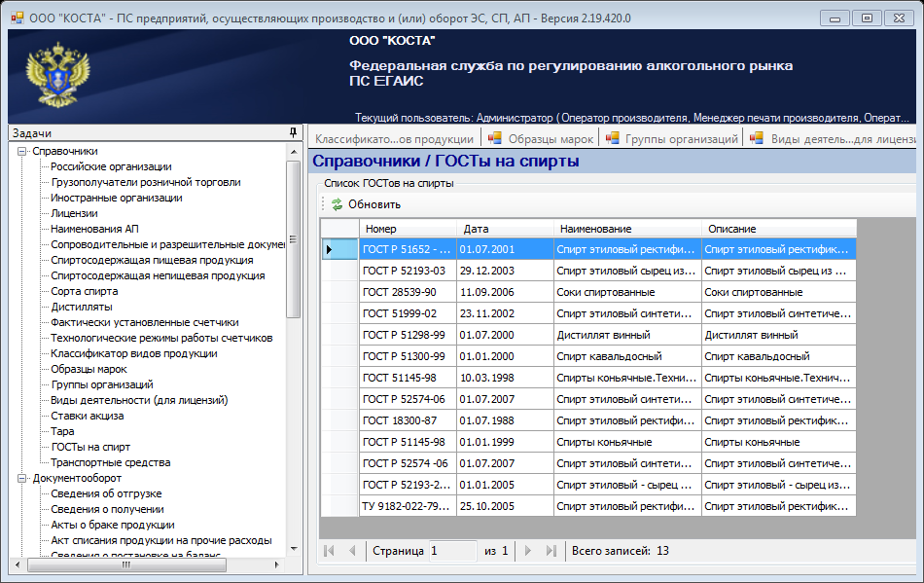The height and width of the screenshot is (583, 924).
Task: Select the ТУ 9182-022-79... cell
Action: click(408, 506)
